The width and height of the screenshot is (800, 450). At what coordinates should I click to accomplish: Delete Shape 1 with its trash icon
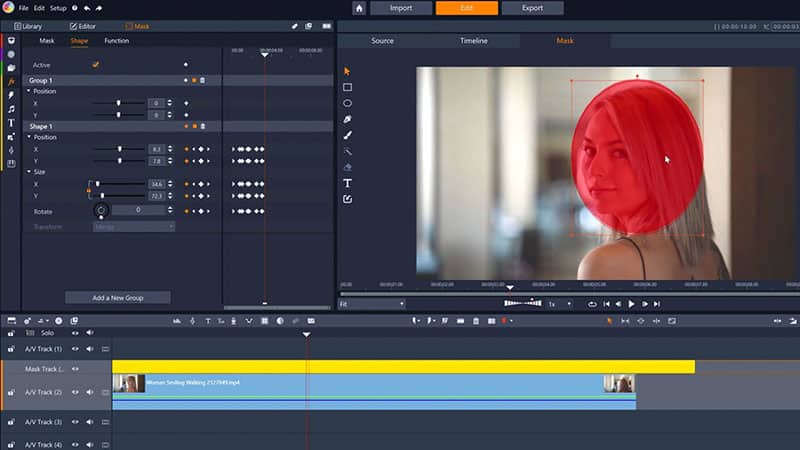[203, 126]
